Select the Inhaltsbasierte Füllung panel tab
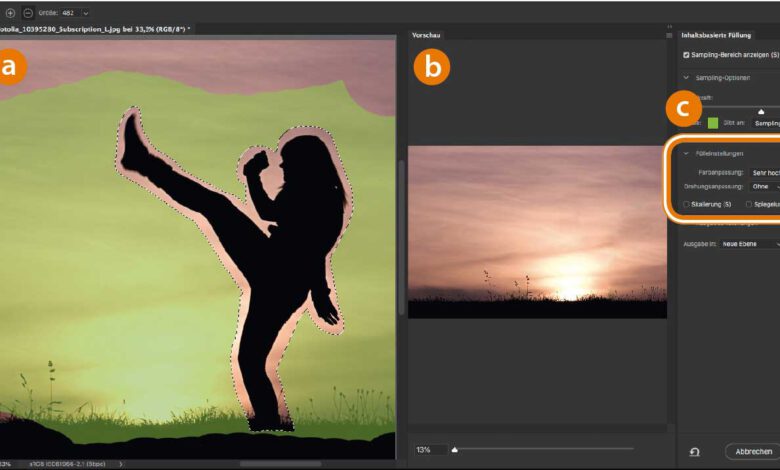This screenshot has width=780, height=470. [716, 35]
